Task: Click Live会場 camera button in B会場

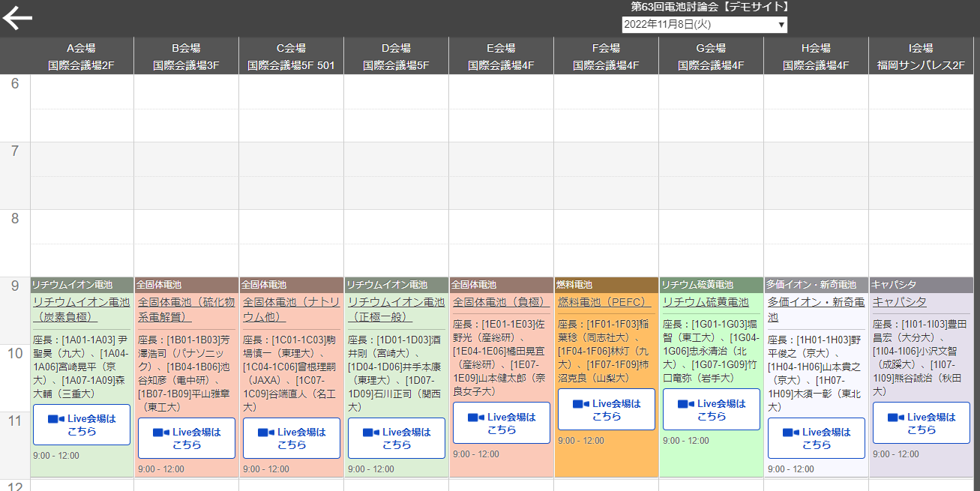Action: pos(187,438)
